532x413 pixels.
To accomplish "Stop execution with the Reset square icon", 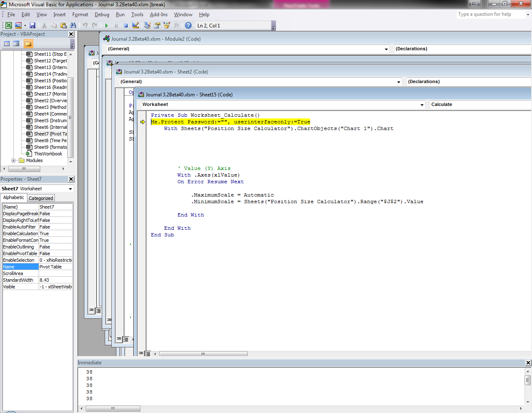I will click(x=126, y=25).
